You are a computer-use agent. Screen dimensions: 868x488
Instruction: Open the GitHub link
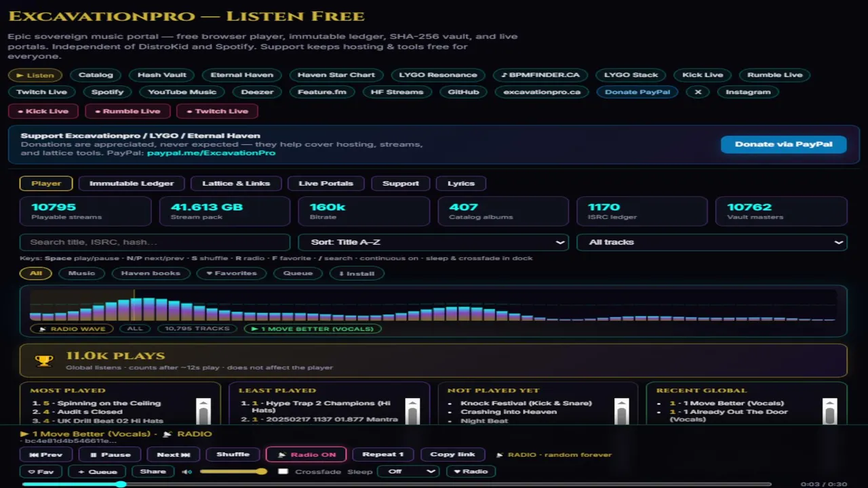[464, 92]
